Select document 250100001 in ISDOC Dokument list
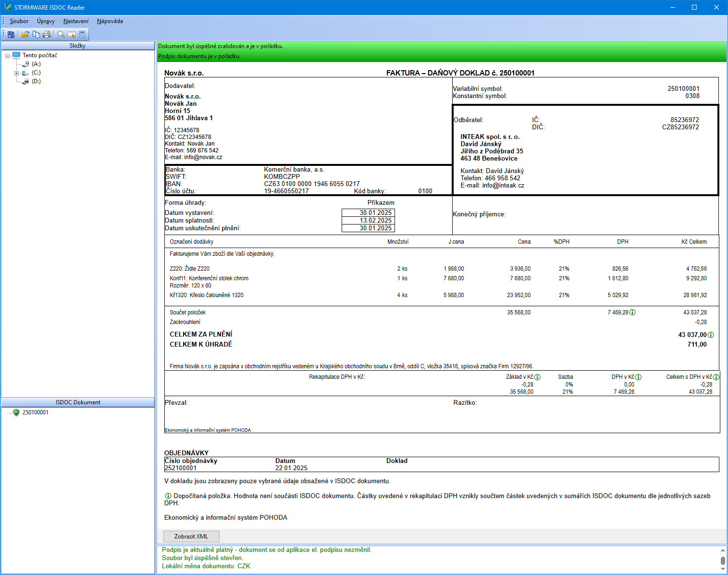This screenshot has width=728, height=575. [35, 412]
